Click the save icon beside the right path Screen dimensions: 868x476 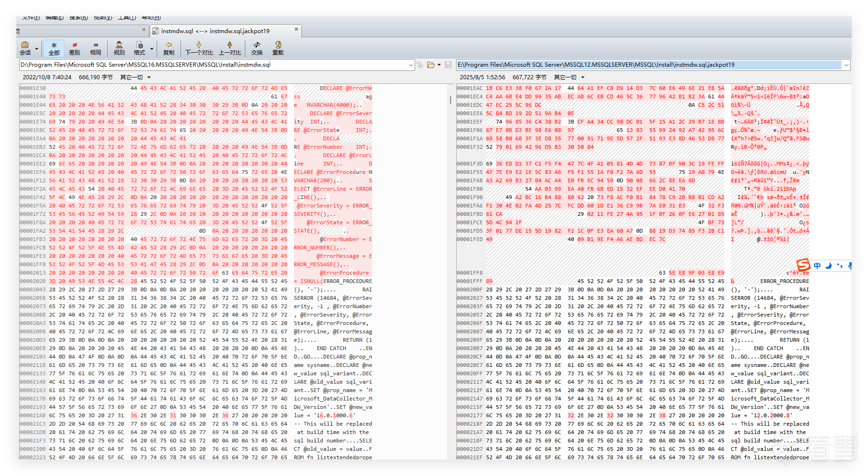(x=448, y=65)
